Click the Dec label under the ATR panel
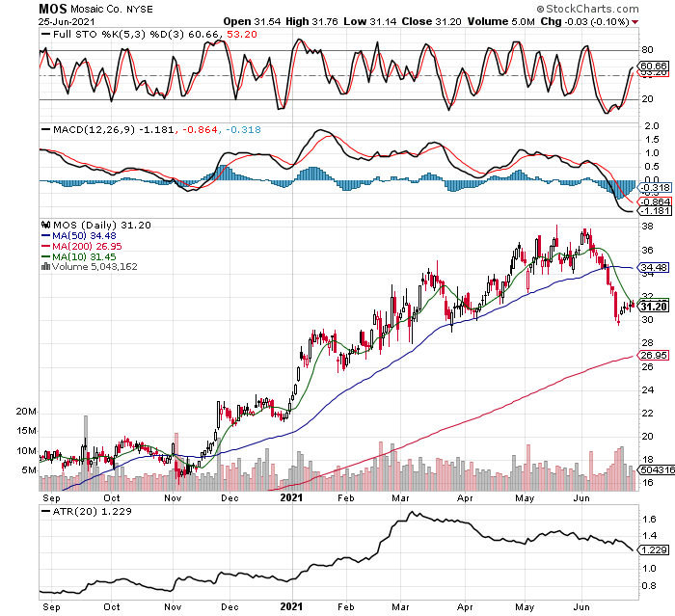 coord(229,607)
